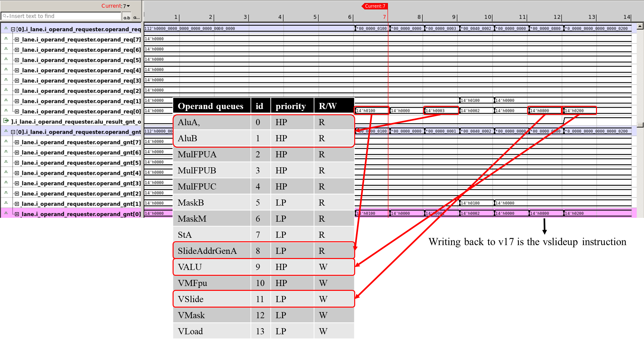Click the a... search options icon

click(x=136, y=17)
